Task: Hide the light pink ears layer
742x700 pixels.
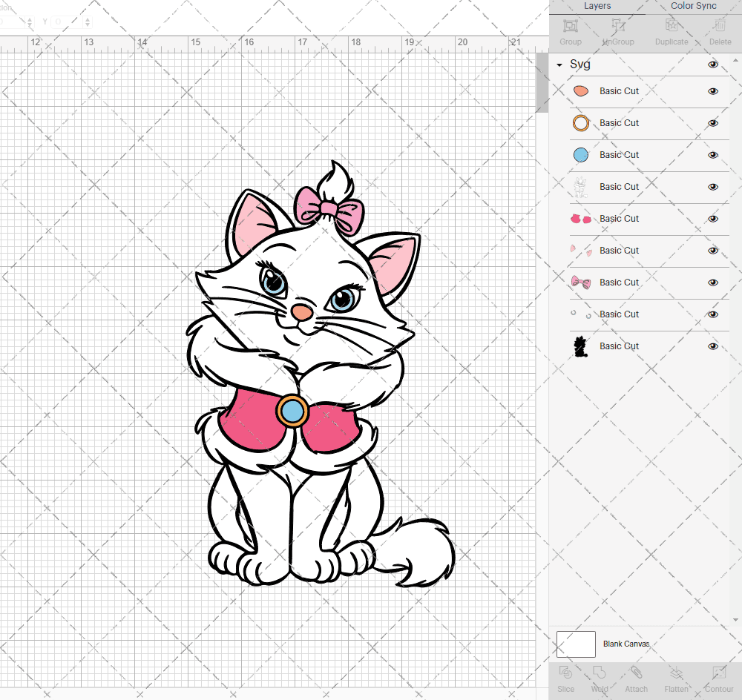Action: click(x=713, y=251)
